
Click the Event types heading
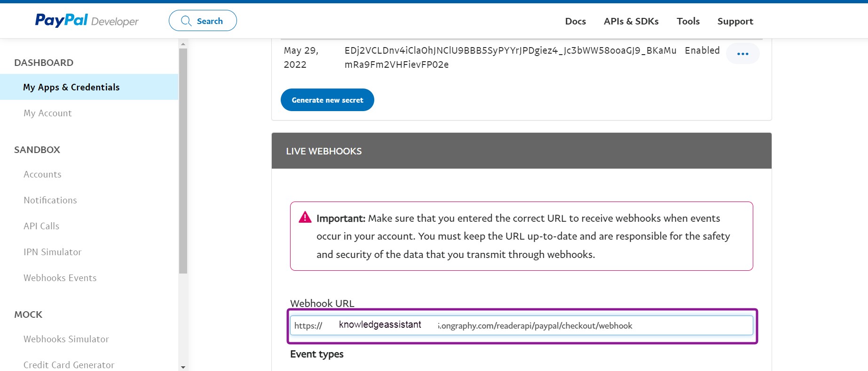[317, 354]
